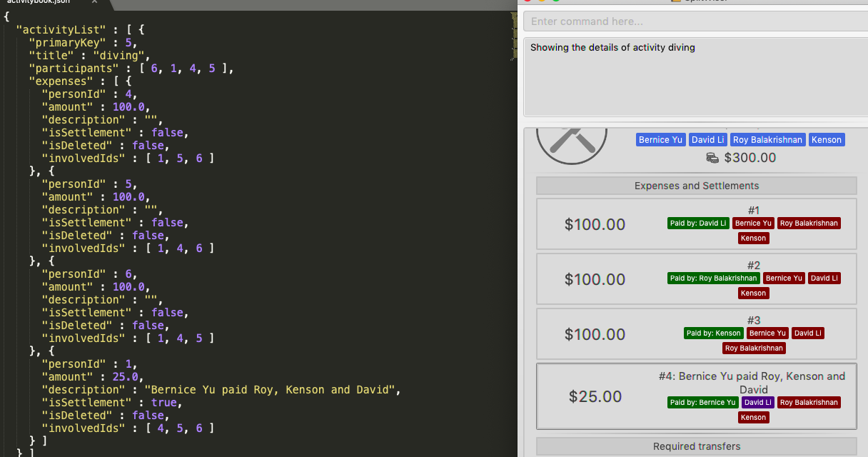The height and width of the screenshot is (457, 868).
Task: Click the "title" : "diving" line in the editor
Action: click(x=89, y=56)
